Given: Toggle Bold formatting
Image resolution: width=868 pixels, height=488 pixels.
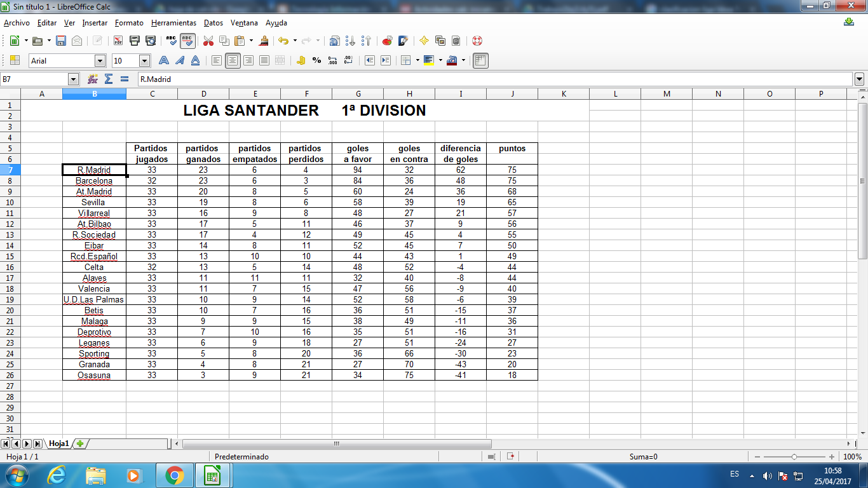Looking at the screenshot, I should coord(163,60).
